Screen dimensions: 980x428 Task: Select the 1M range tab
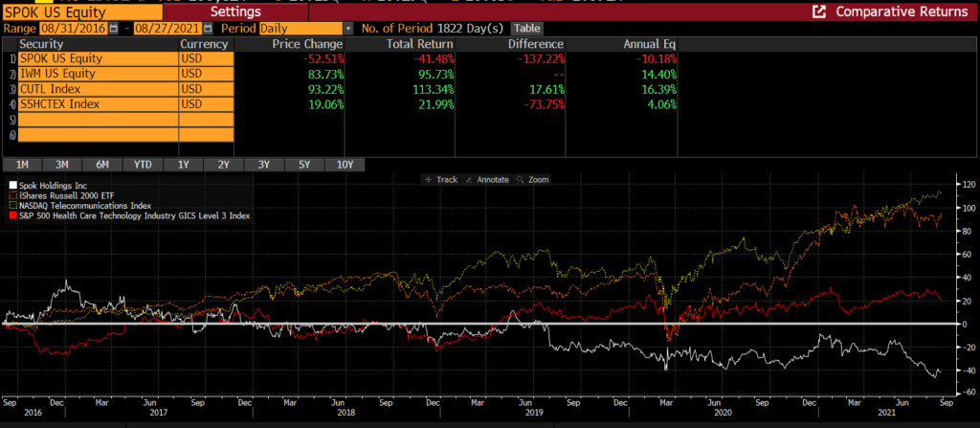(23, 165)
